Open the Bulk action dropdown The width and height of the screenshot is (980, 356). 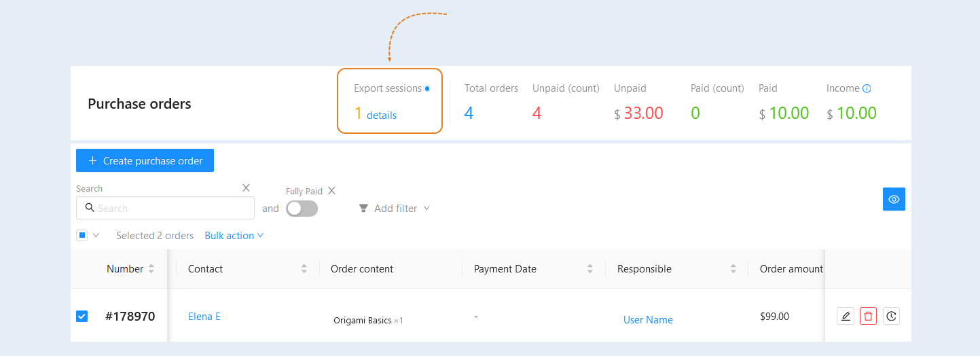234,236
